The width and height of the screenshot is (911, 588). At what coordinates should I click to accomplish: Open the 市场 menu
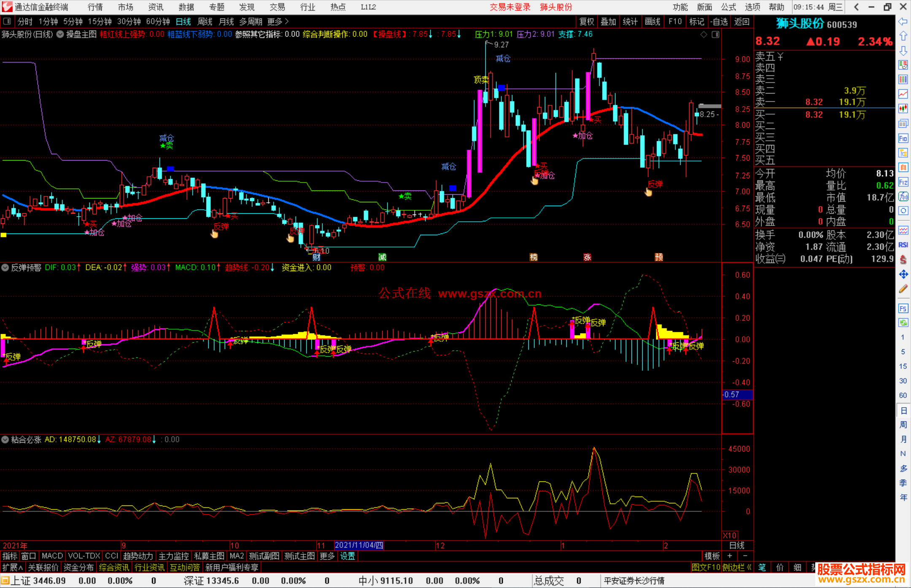click(x=125, y=7)
